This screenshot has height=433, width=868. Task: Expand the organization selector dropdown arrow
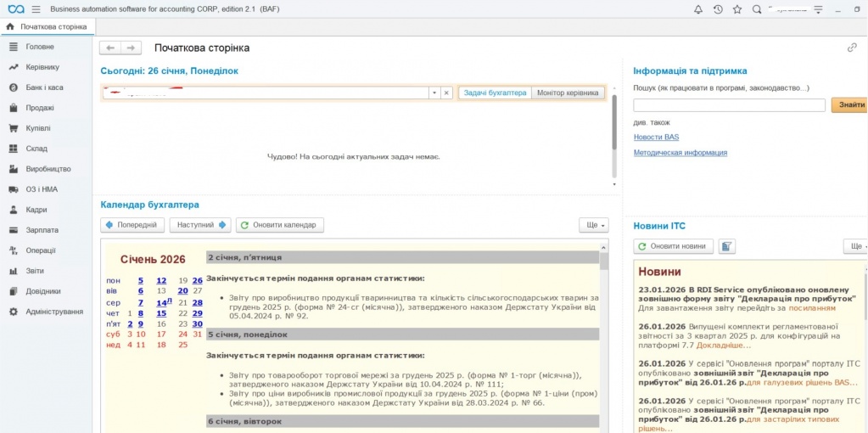pos(434,93)
